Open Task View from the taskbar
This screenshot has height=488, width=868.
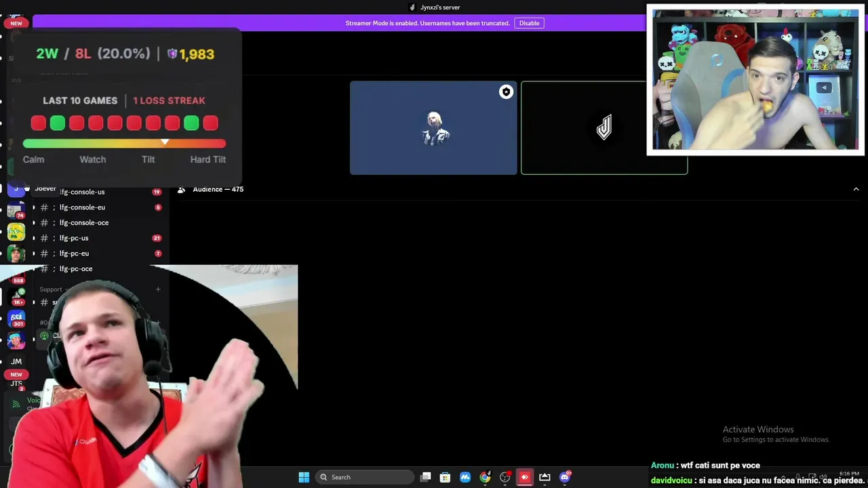pos(425,477)
